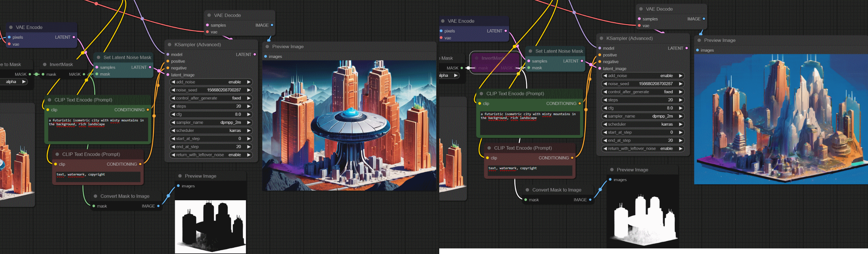Image resolution: width=868 pixels, height=254 pixels.
Task: Open the scheduler karras dropdown in the KSampler beside the blue city preview
Action: [x=643, y=124]
